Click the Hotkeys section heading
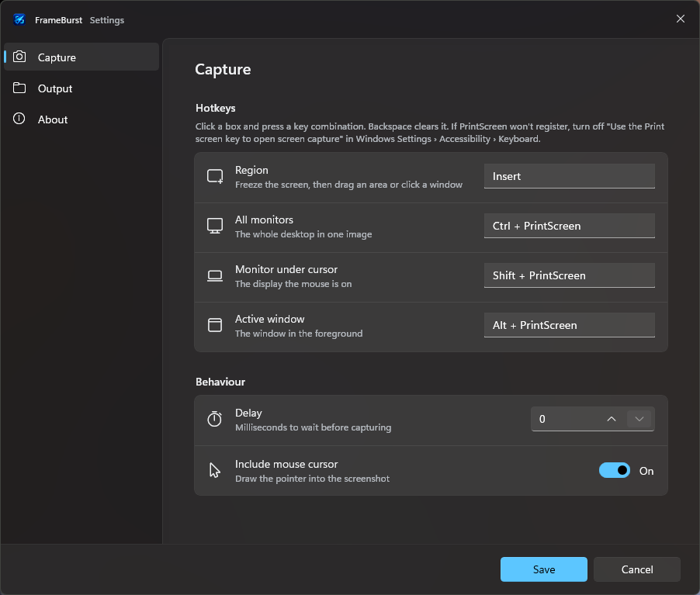Image resolution: width=700 pixels, height=595 pixels. [x=215, y=108]
